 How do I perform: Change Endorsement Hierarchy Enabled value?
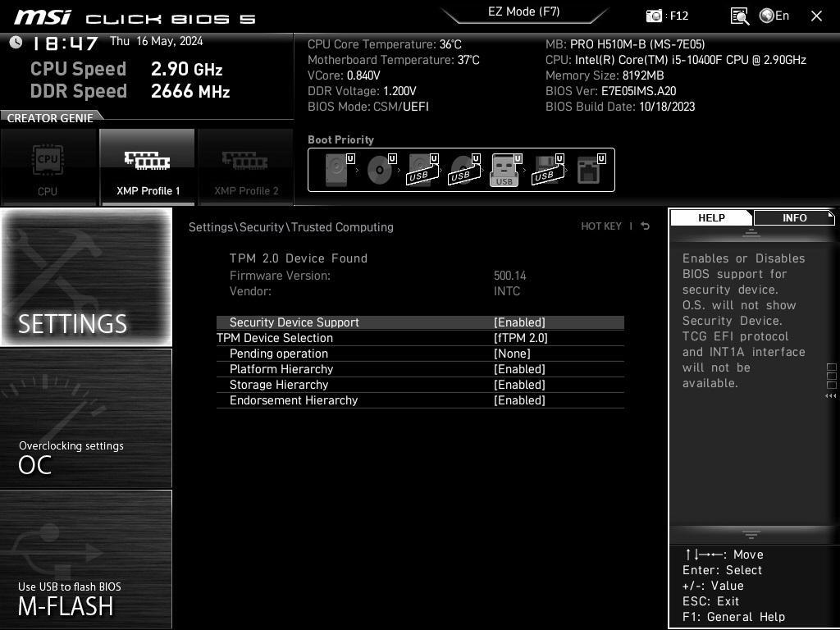(x=519, y=400)
